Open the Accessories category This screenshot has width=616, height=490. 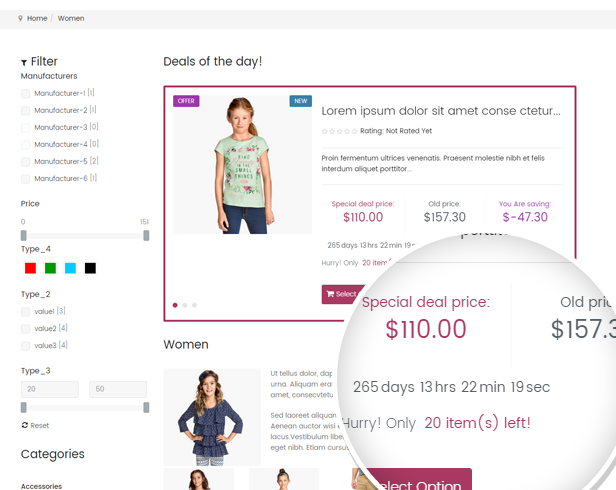[x=41, y=486]
